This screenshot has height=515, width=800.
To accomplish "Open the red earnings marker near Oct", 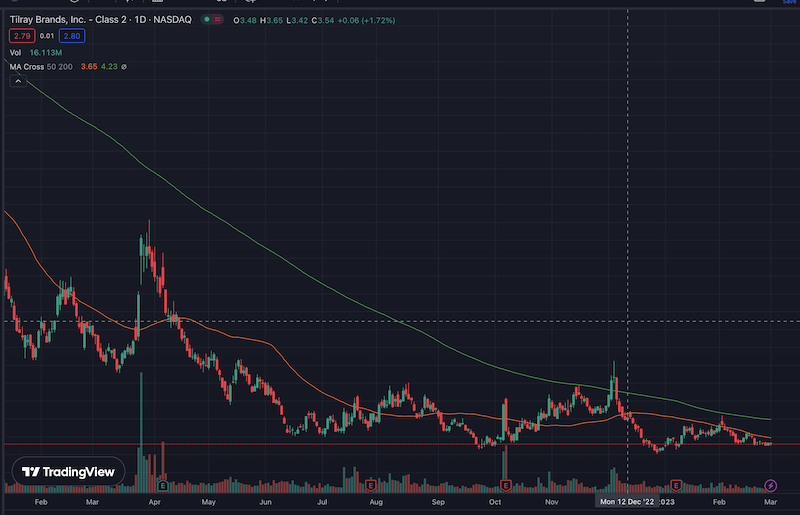I will 506,485.
